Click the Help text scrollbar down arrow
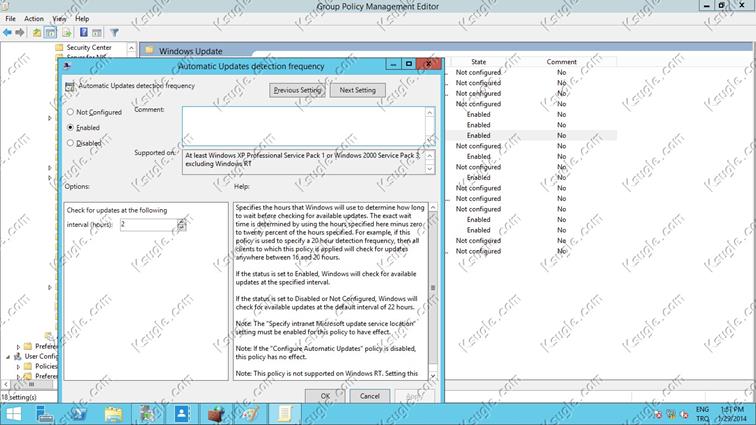Image resolution: width=756 pixels, height=425 pixels. pyautogui.click(x=433, y=376)
